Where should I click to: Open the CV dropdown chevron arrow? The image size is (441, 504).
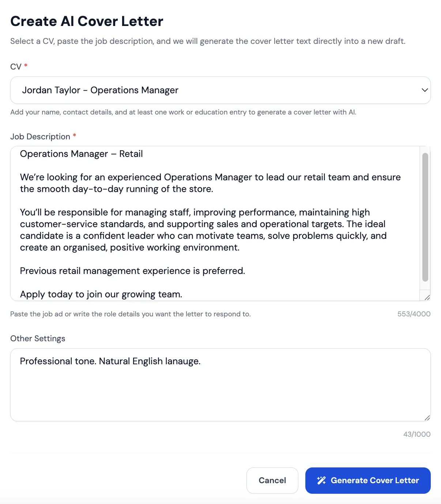(x=425, y=90)
